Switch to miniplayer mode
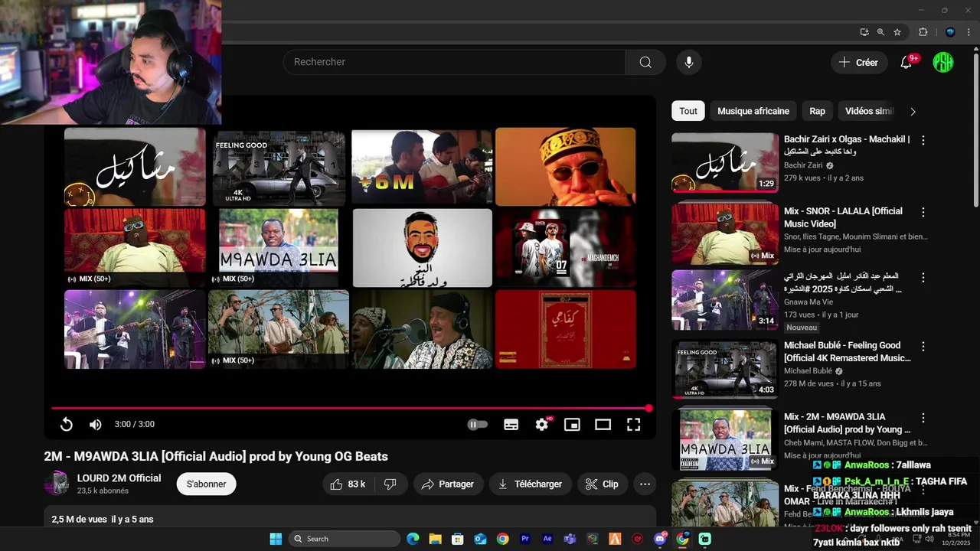 [x=572, y=424]
